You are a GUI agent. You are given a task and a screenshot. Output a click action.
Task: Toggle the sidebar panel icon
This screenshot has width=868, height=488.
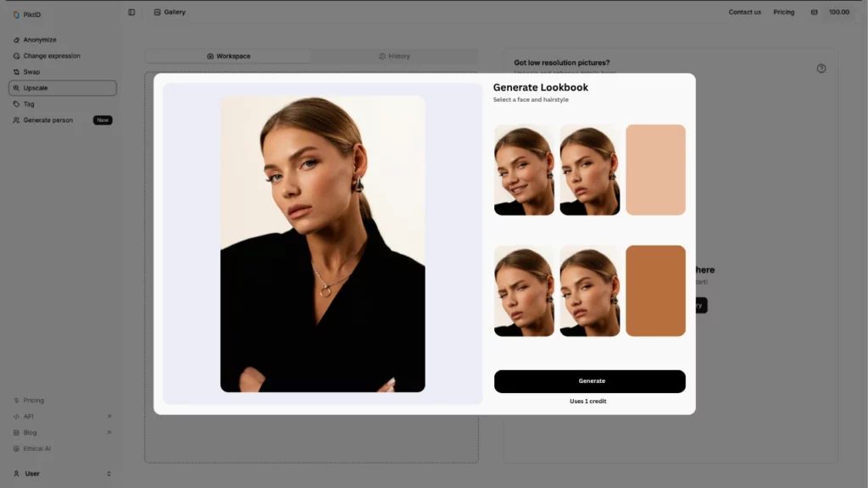tap(131, 12)
